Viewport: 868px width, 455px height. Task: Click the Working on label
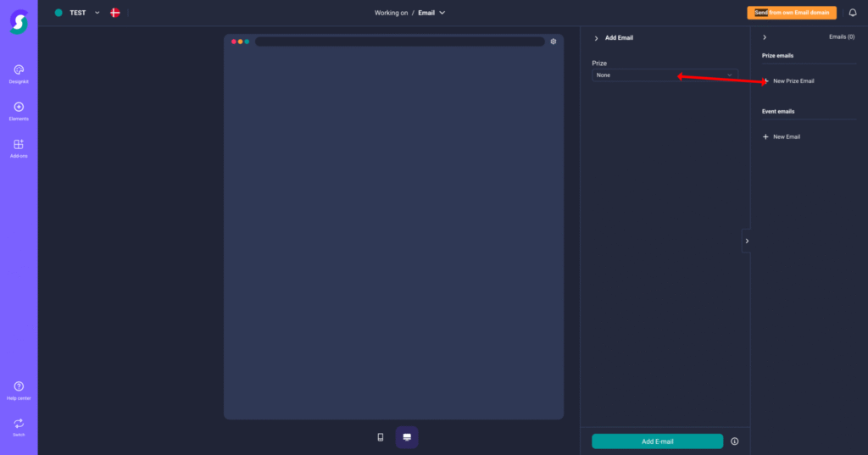point(391,13)
